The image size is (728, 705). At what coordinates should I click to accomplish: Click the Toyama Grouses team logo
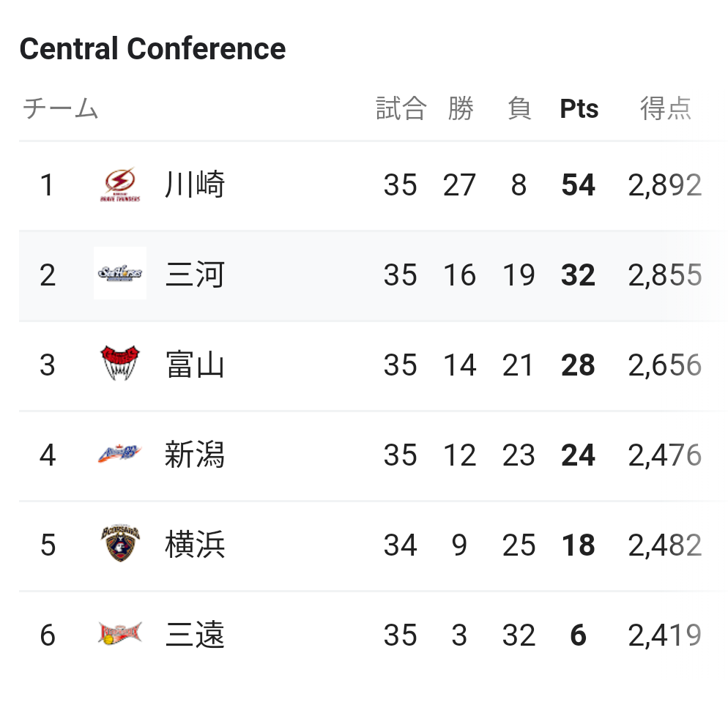120,363
